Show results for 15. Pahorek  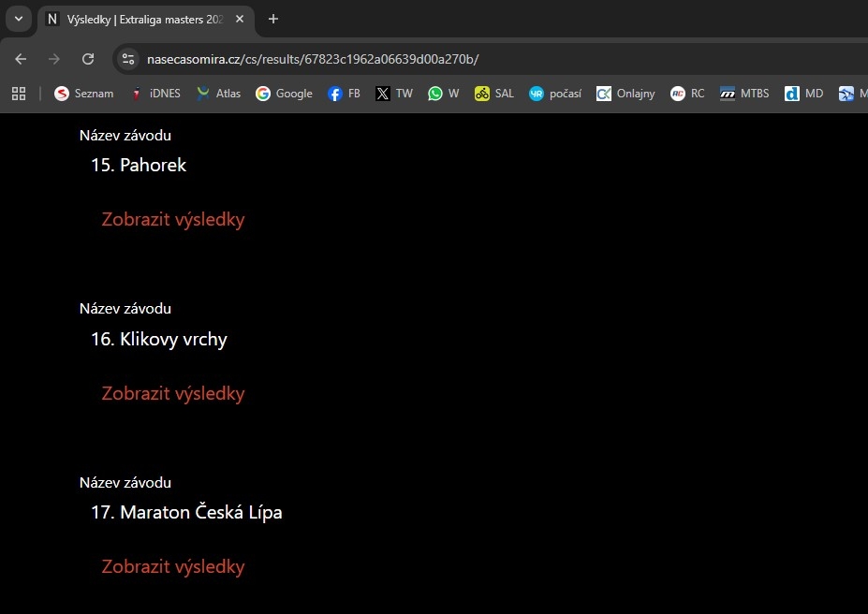pos(173,220)
